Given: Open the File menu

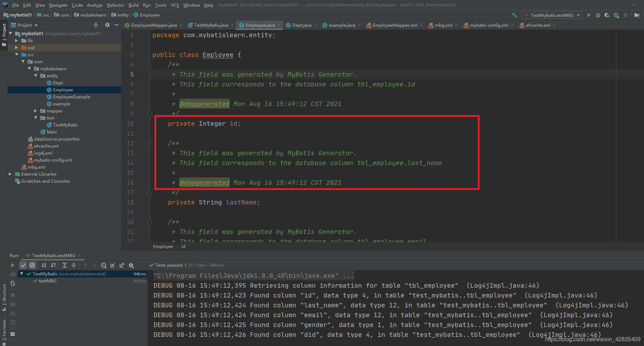Looking at the screenshot, I should (15, 5).
